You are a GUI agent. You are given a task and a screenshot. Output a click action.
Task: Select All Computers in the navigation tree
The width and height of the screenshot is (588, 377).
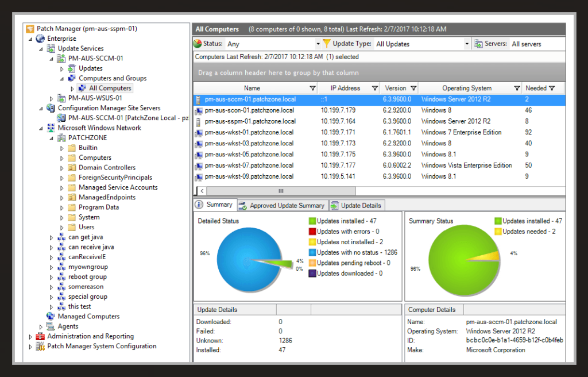[x=109, y=88]
